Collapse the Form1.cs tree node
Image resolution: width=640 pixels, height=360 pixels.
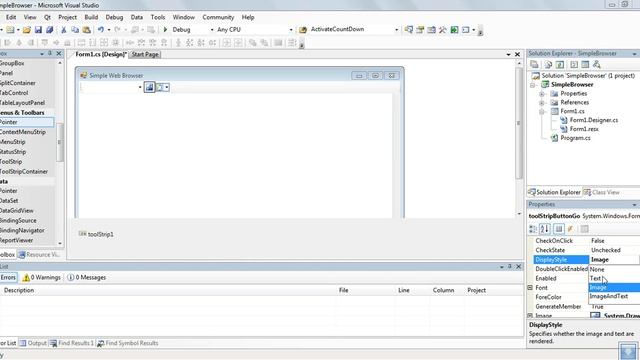(x=542, y=111)
